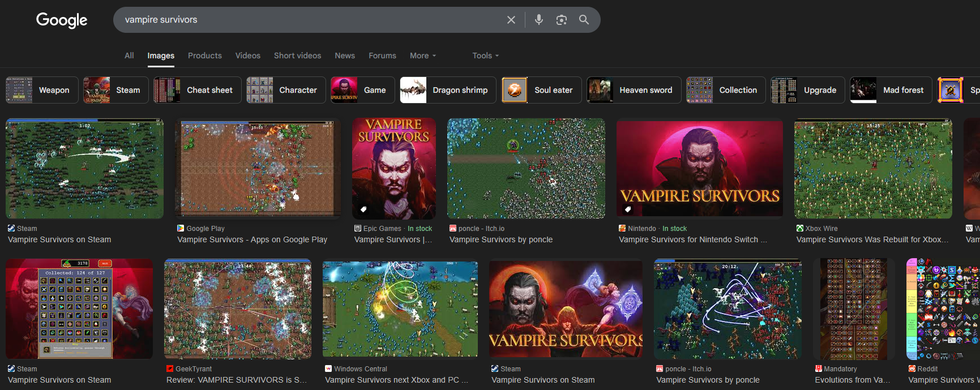
Task: Click the Google logo
Action: (62, 20)
